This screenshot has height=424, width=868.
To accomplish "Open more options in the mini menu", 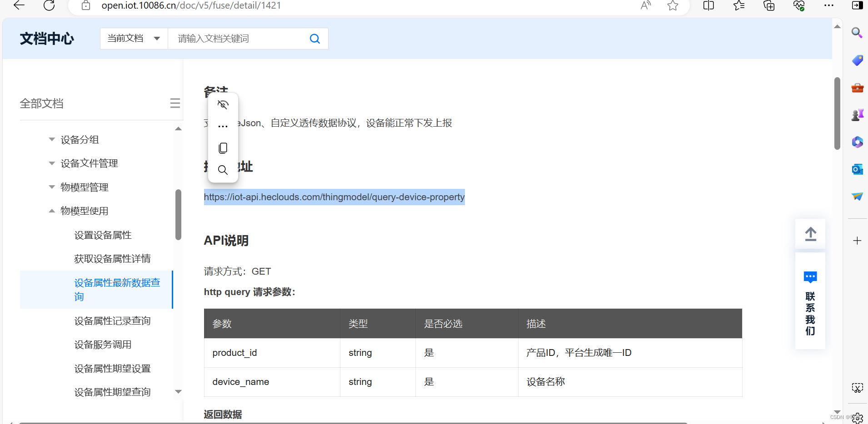I will [223, 126].
